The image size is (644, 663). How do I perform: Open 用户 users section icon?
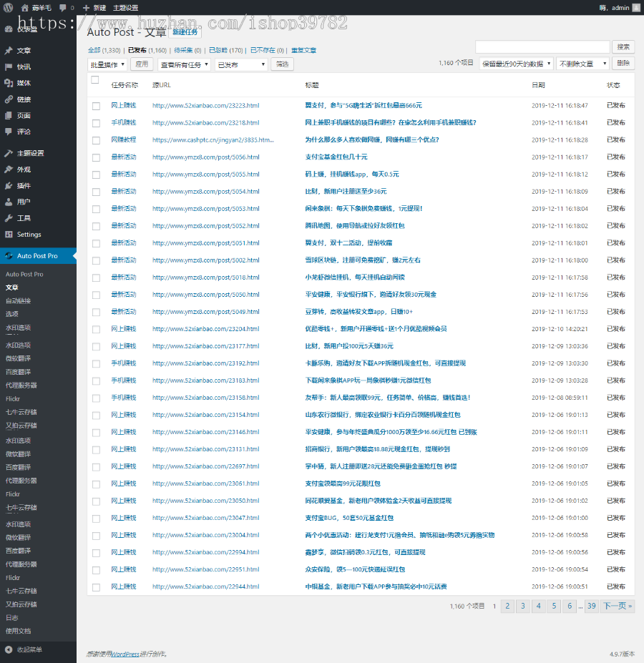tap(9, 202)
